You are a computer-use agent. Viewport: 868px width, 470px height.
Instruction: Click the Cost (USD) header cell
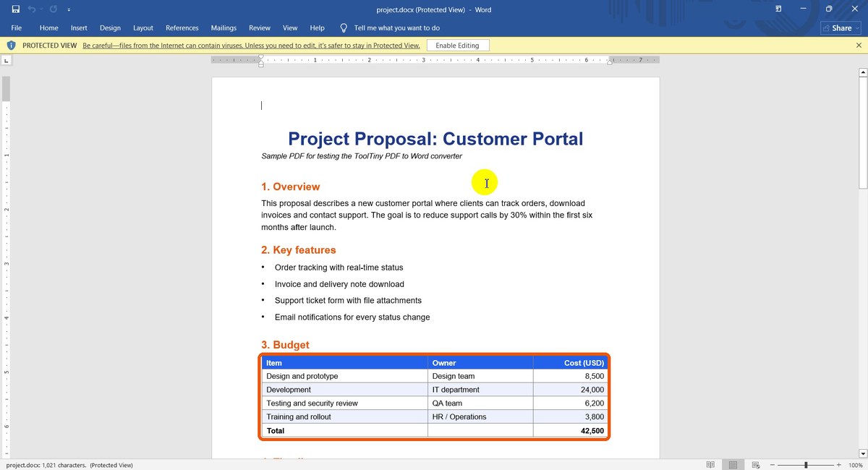click(571, 363)
